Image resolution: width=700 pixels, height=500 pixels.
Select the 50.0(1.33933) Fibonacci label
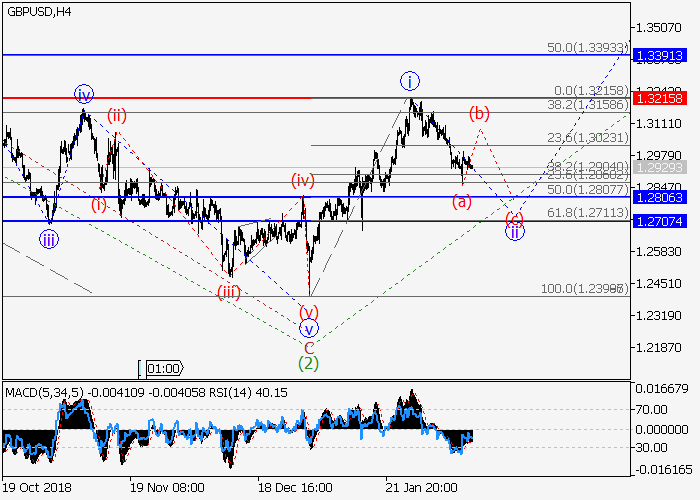[x=588, y=47]
